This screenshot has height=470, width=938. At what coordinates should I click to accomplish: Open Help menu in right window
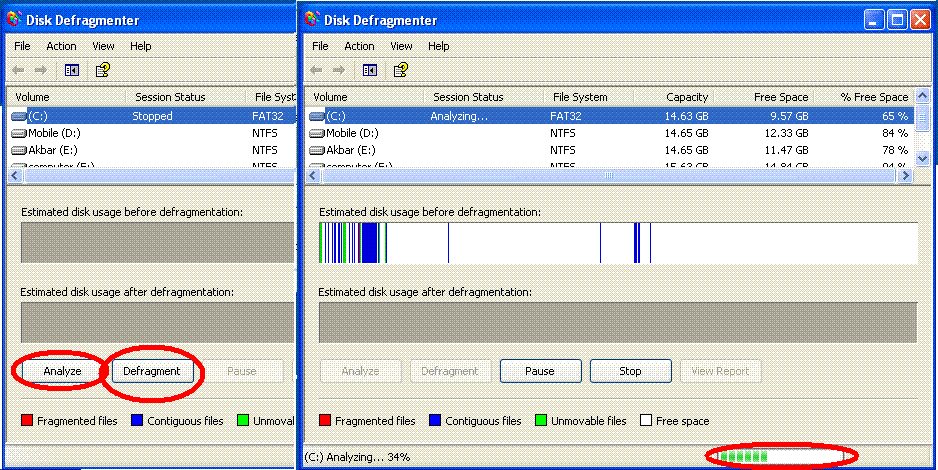pos(438,46)
